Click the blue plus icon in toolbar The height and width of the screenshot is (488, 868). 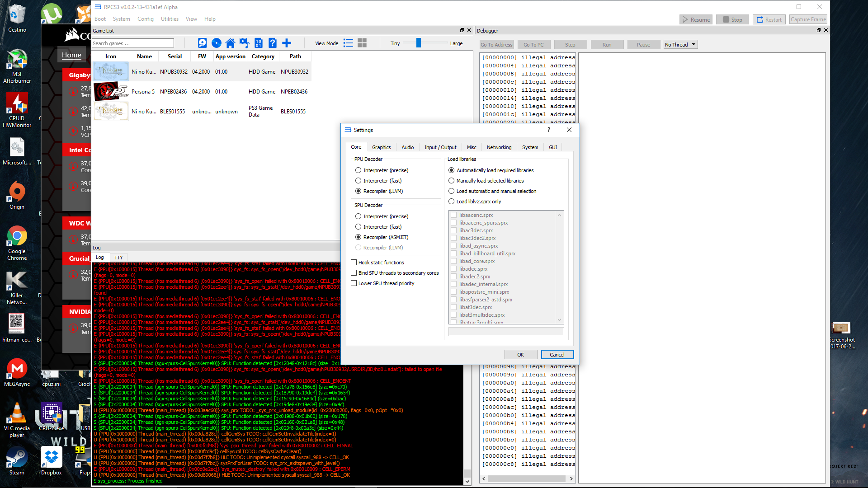pos(287,43)
